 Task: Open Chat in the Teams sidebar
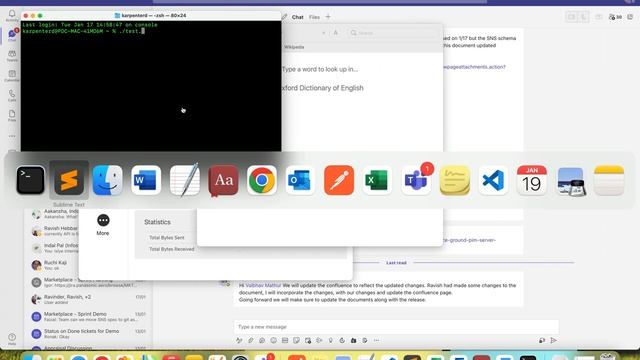click(x=12, y=36)
